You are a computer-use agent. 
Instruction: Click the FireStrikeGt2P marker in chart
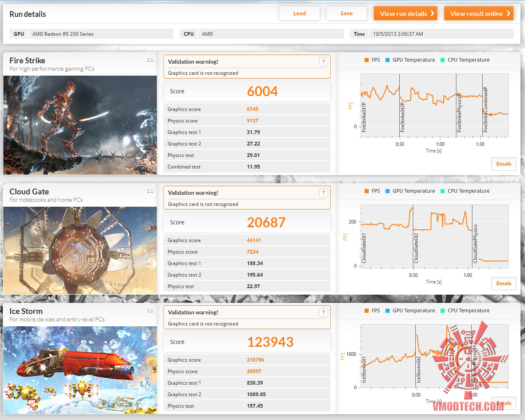tap(403, 117)
